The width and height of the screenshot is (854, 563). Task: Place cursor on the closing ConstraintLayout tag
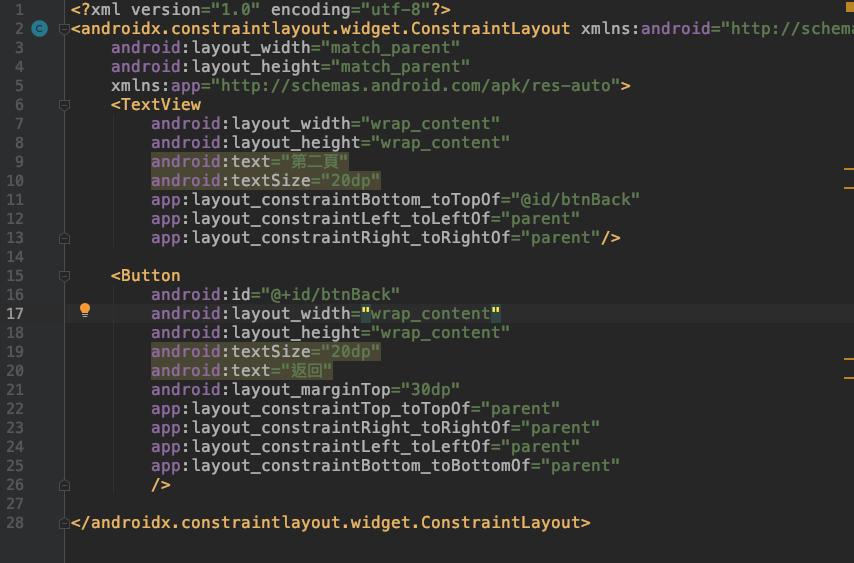[x=330, y=523]
